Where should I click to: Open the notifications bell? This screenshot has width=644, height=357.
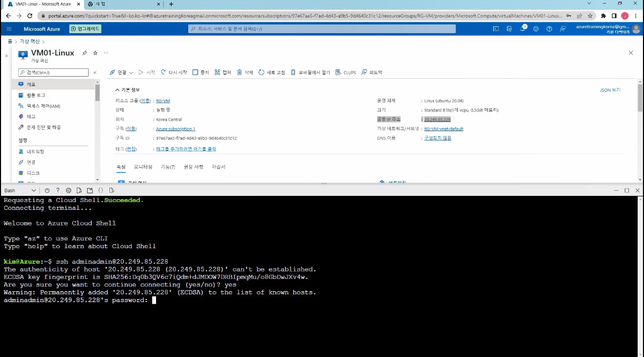click(x=523, y=29)
